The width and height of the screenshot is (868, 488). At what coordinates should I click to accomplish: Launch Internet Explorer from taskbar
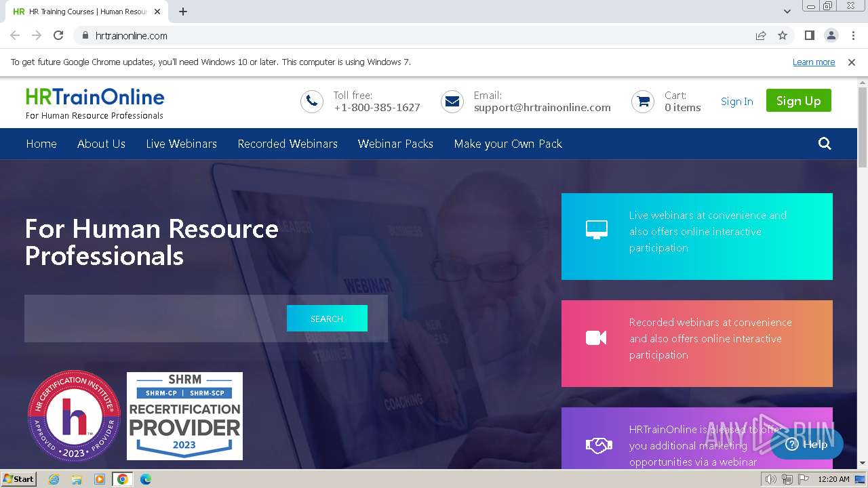coord(54,479)
